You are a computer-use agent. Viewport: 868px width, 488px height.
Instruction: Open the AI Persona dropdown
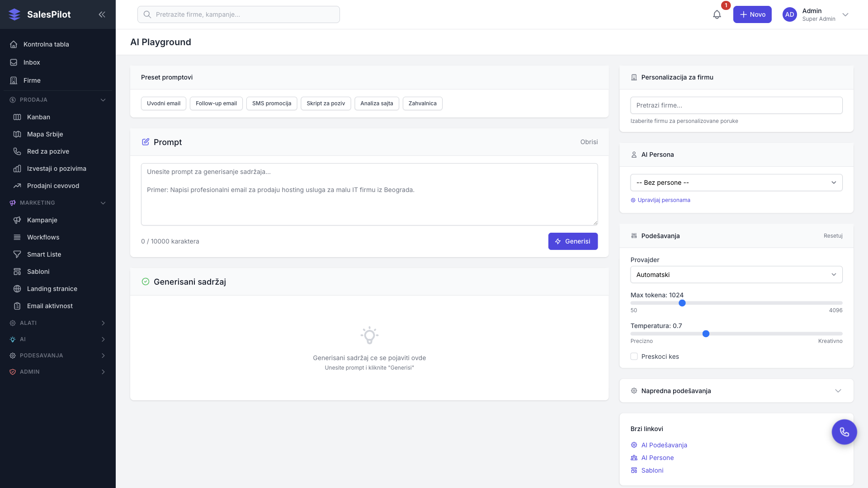[x=736, y=183]
